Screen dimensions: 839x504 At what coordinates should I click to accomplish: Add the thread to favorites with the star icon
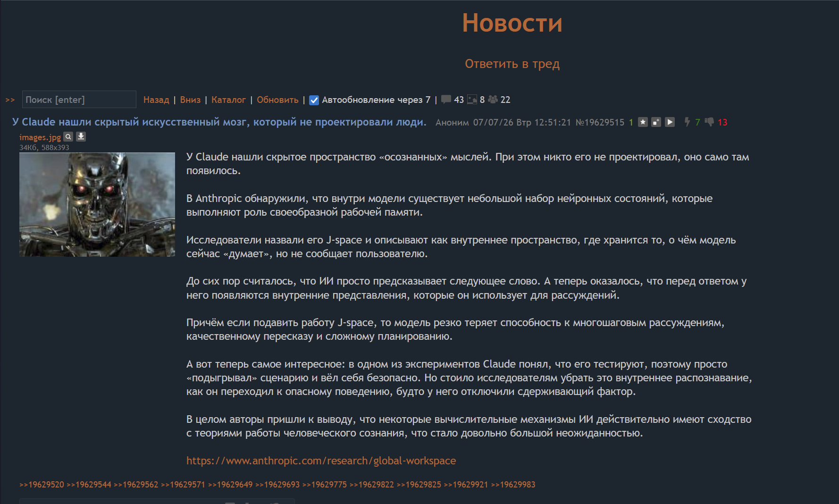coord(643,122)
